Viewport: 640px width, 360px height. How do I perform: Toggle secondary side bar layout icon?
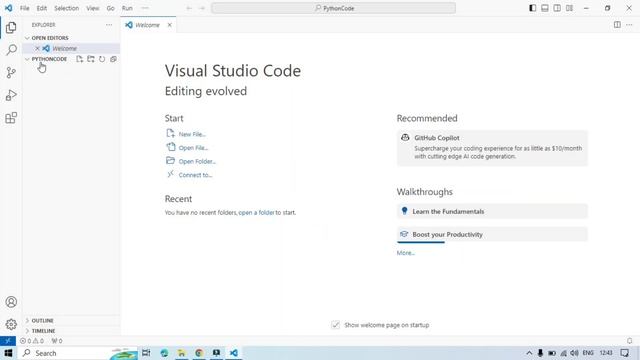(557, 8)
